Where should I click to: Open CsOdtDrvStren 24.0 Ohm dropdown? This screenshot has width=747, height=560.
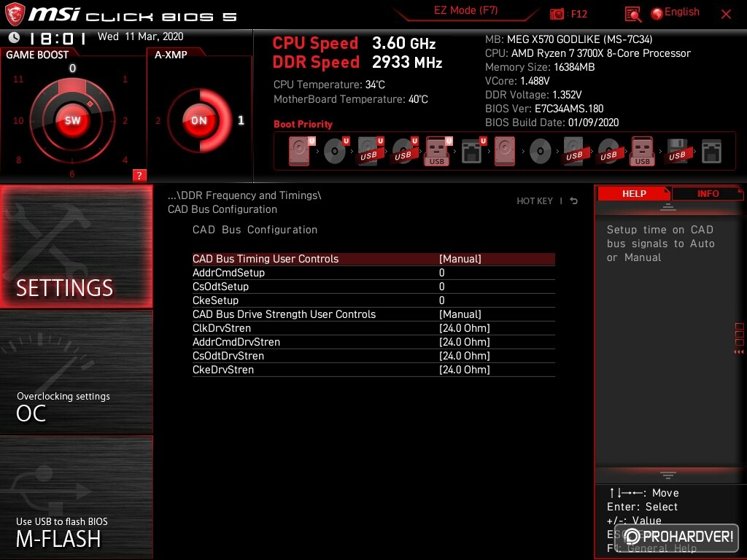pyautogui.click(x=465, y=356)
